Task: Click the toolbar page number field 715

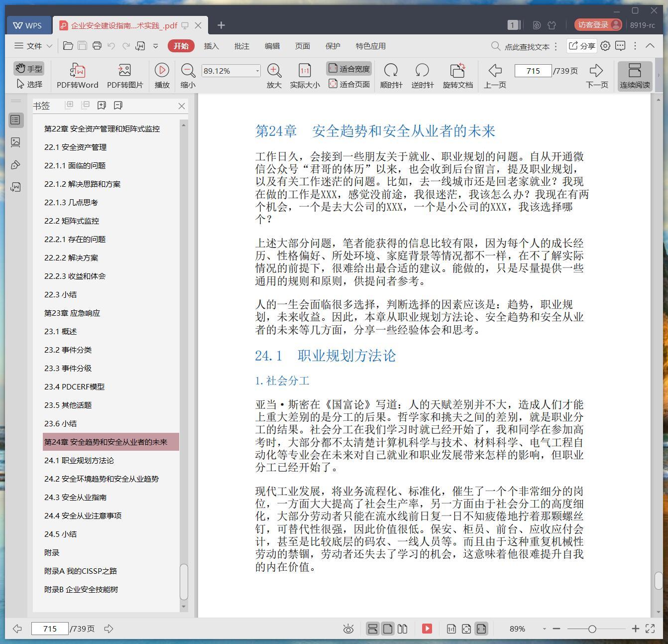Action: tap(533, 71)
